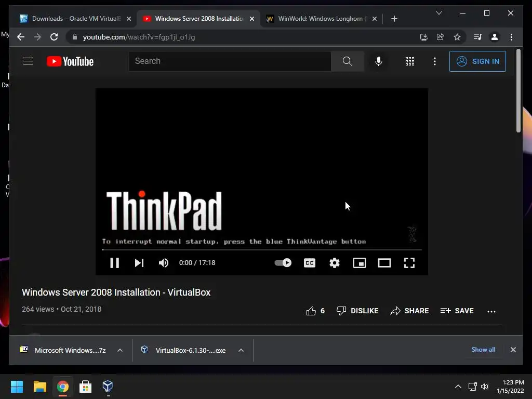
Task: Open media controls icon in Chrome toolbar
Action: [x=478, y=37]
